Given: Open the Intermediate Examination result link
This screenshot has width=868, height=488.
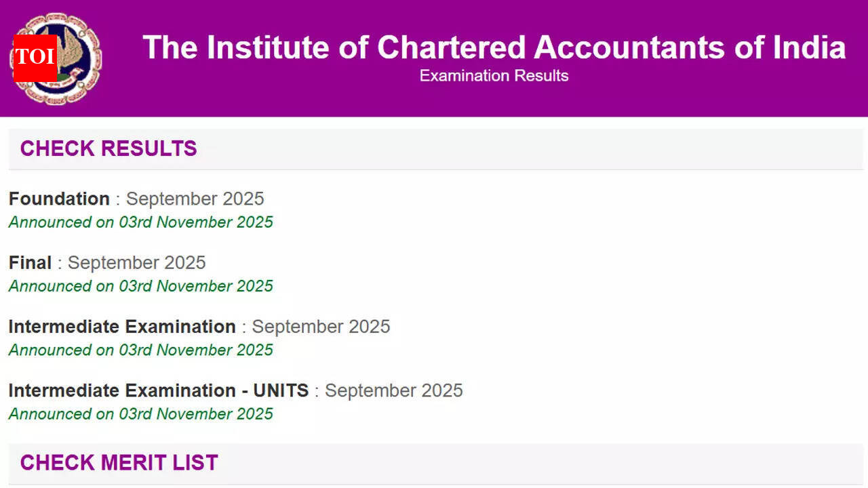Looking at the screenshot, I should pos(122,327).
